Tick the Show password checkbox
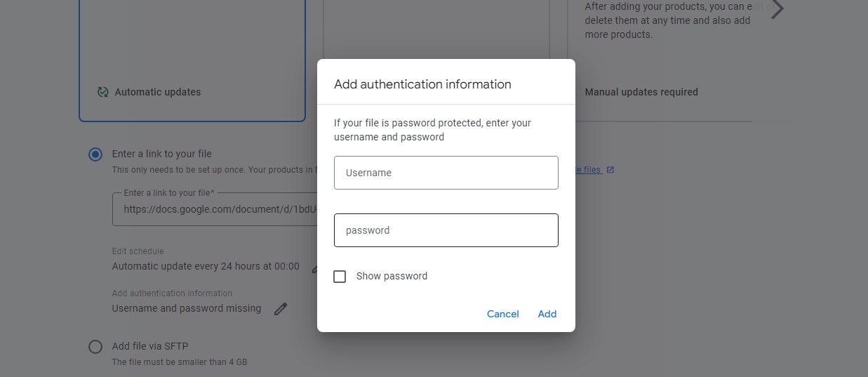The width and height of the screenshot is (868, 377). [x=340, y=277]
